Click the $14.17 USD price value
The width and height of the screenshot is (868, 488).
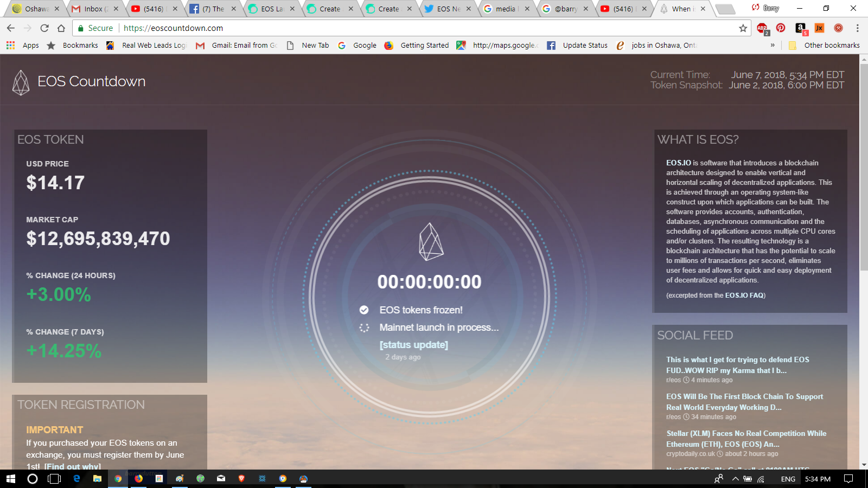pyautogui.click(x=55, y=183)
